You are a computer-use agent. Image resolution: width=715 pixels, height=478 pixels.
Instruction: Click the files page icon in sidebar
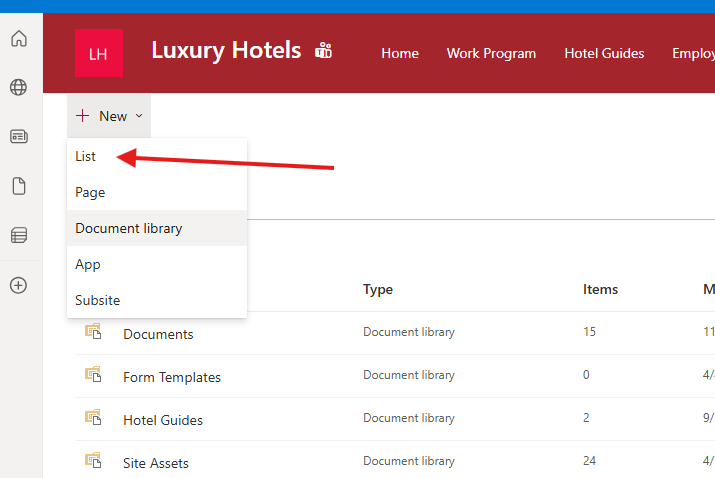click(x=18, y=186)
